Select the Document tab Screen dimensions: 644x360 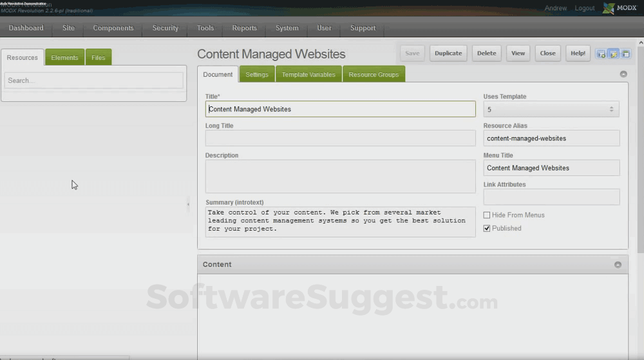pyautogui.click(x=218, y=74)
